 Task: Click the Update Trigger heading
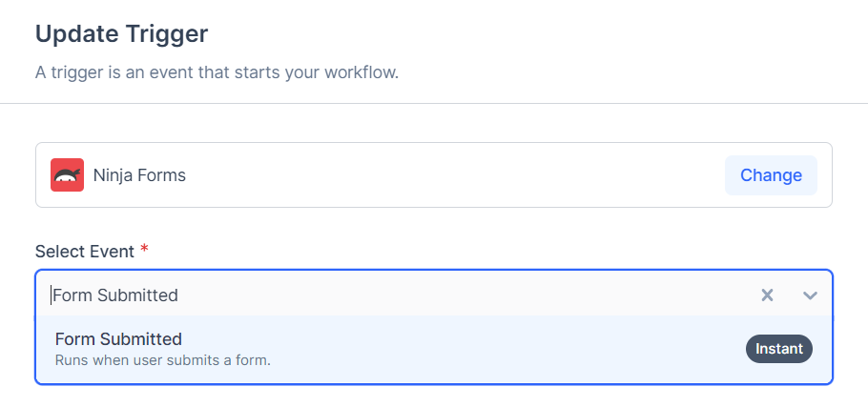121,34
